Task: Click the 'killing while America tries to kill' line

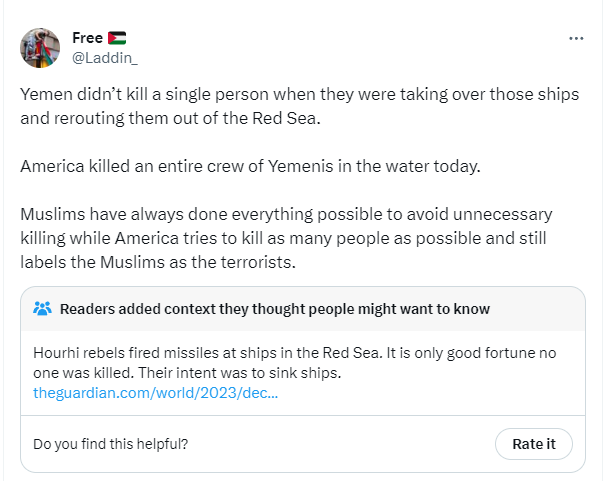Action: (283, 238)
